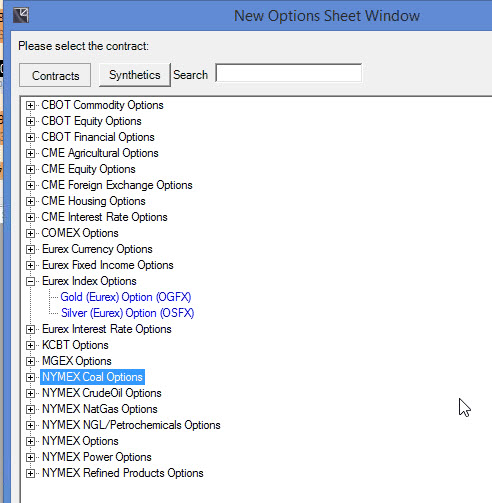Focus the Search input field

coord(289,73)
